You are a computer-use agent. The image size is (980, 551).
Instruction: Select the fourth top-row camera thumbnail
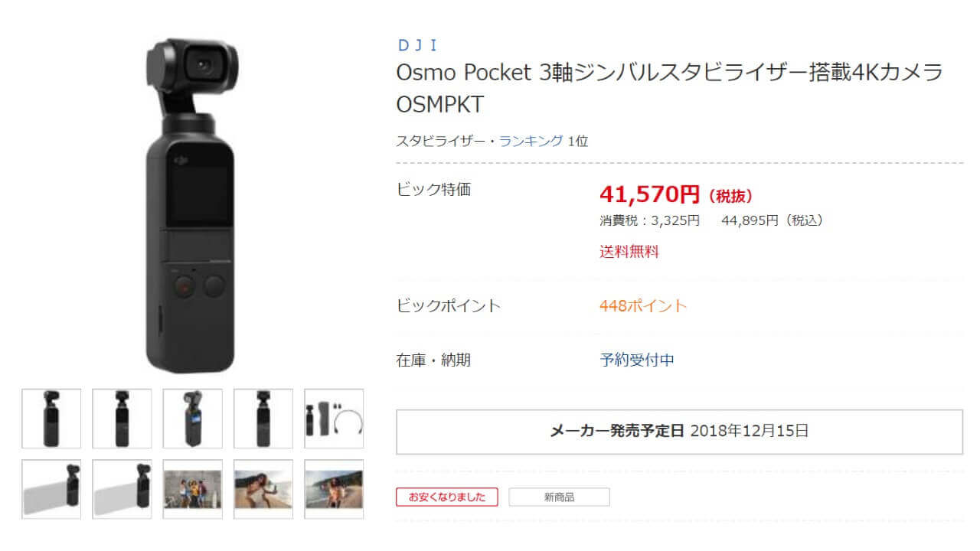(263, 418)
